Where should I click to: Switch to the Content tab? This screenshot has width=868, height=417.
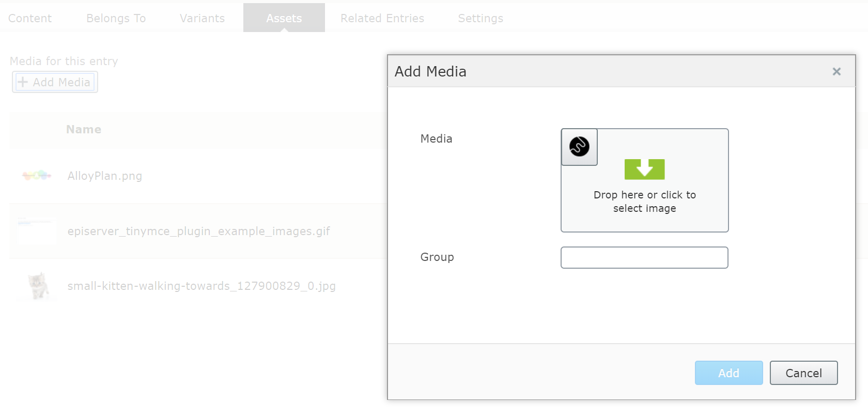(x=30, y=18)
